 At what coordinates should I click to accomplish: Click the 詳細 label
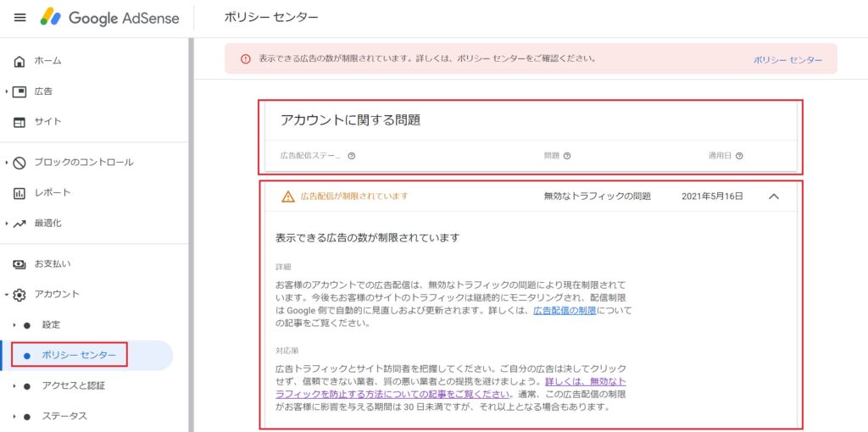point(283,267)
